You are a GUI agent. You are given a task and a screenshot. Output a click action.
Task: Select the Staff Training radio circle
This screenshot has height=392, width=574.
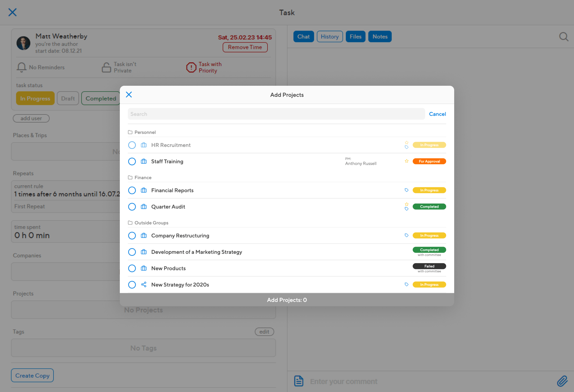[x=132, y=161]
